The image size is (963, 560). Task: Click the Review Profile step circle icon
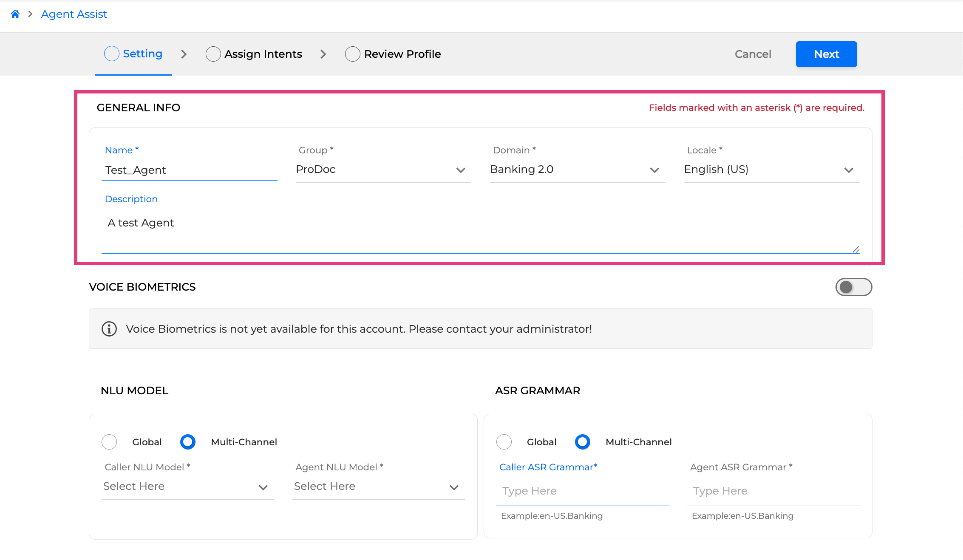[353, 54]
